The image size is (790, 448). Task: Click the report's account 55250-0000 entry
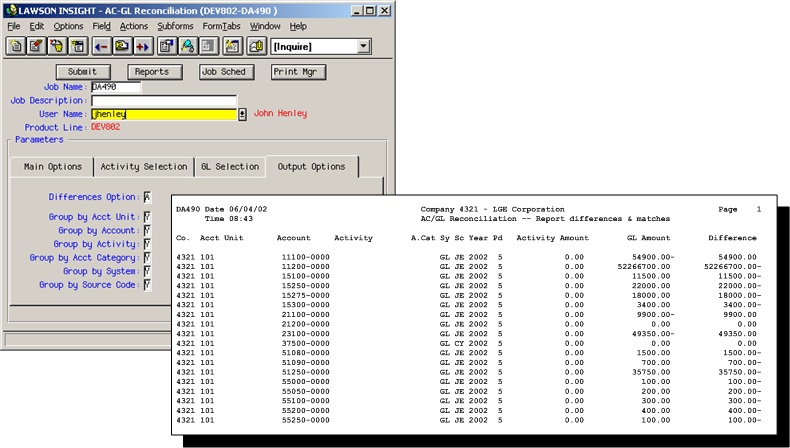(305, 420)
